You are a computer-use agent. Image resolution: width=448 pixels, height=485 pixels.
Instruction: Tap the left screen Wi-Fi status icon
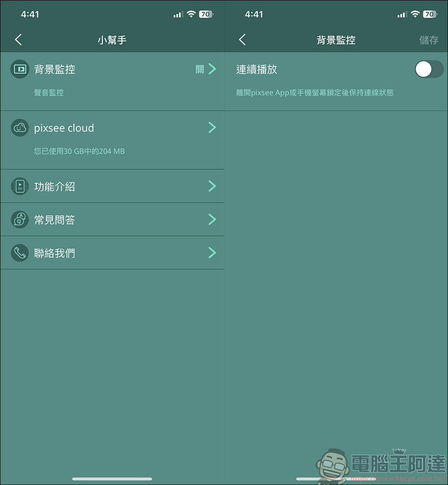click(191, 14)
